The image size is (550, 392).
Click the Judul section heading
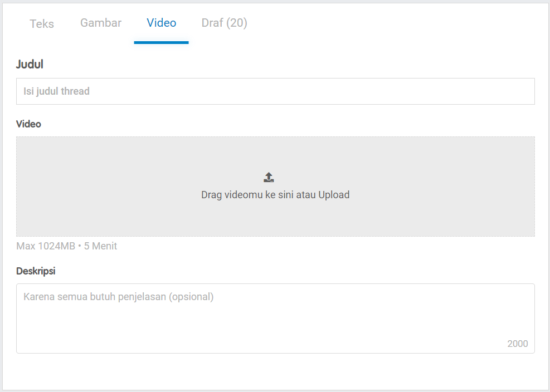pos(30,65)
